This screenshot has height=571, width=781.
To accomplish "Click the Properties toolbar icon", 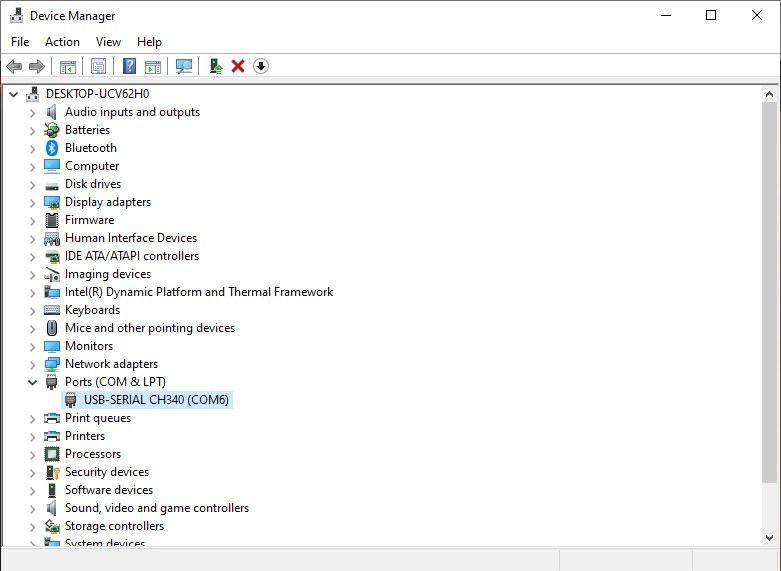I will pyautogui.click(x=98, y=66).
